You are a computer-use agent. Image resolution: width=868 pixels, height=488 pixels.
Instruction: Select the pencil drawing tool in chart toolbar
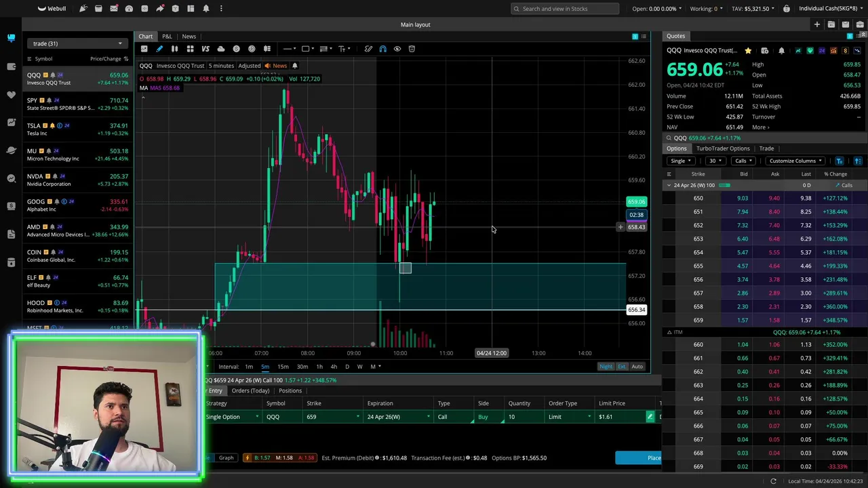(x=159, y=49)
